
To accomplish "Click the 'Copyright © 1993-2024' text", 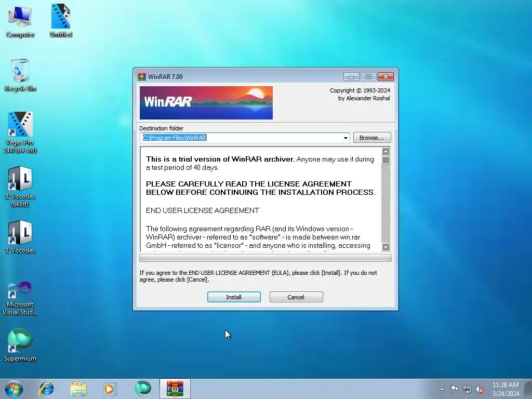I will [x=360, y=90].
